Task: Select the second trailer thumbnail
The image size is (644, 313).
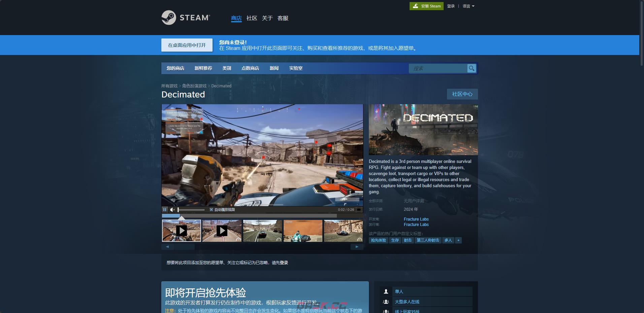Action: (222, 231)
